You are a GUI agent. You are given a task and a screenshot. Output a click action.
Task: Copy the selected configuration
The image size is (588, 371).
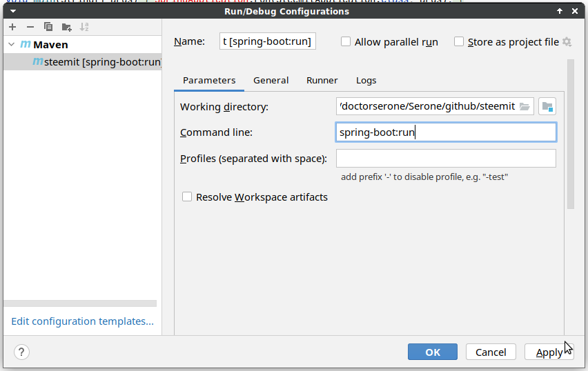coord(48,27)
